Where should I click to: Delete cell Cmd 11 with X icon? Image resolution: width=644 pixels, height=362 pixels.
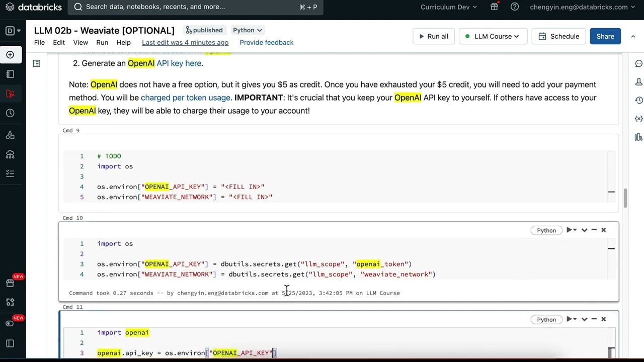[x=604, y=319]
